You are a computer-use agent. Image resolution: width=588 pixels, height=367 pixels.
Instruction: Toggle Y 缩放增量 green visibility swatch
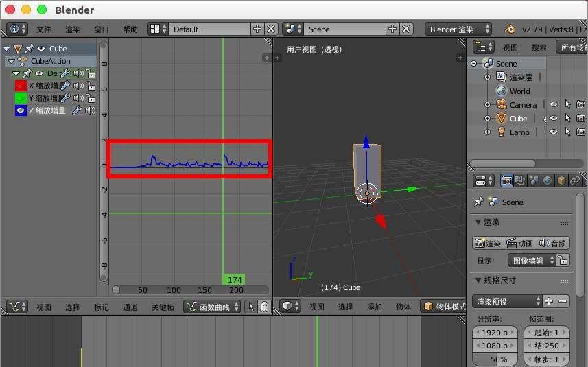21,98
